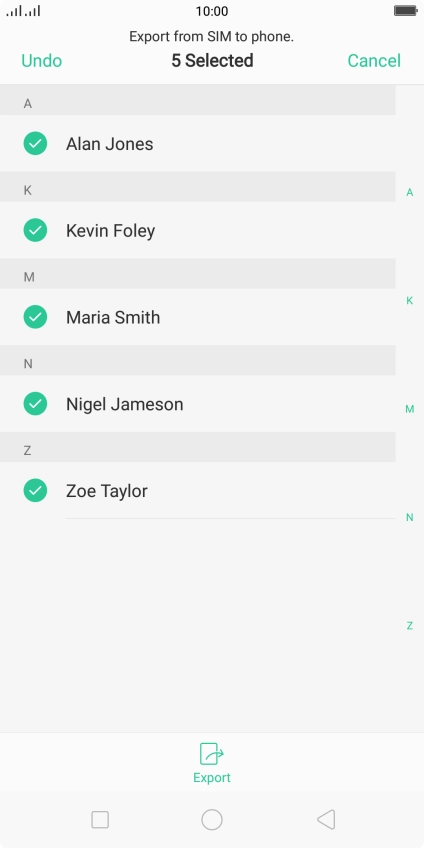Tap the Export icon at bottom
Image resolution: width=424 pixels, height=848 pixels.
[211, 753]
